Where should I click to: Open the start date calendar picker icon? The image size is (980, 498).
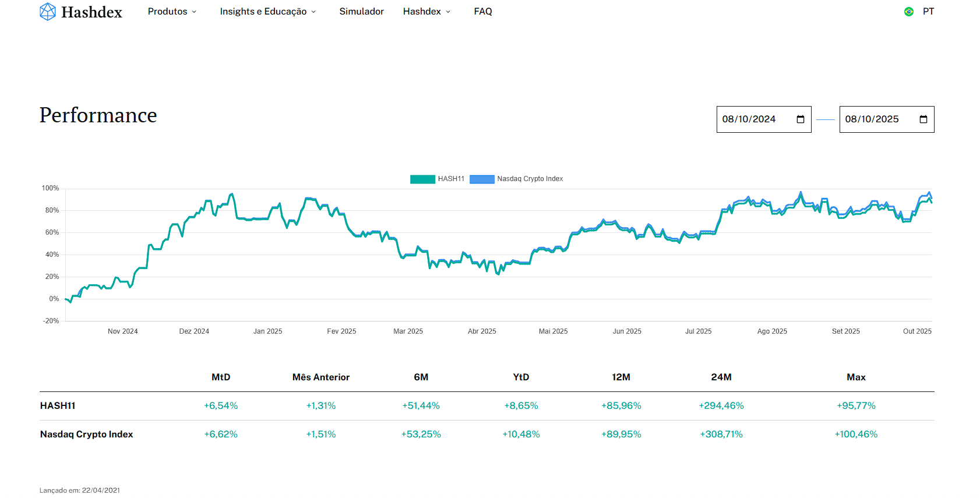click(801, 119)
